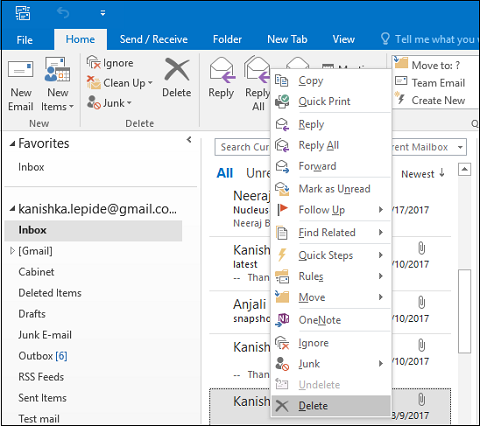
Task: Select the Drafts folder
Action: point(32,314)
